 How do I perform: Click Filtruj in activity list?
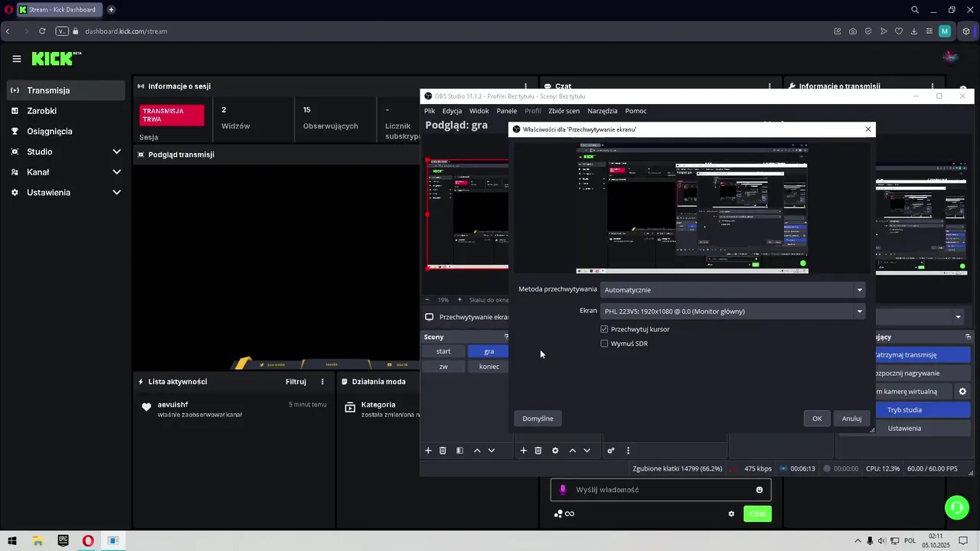[x=296, y=381]
